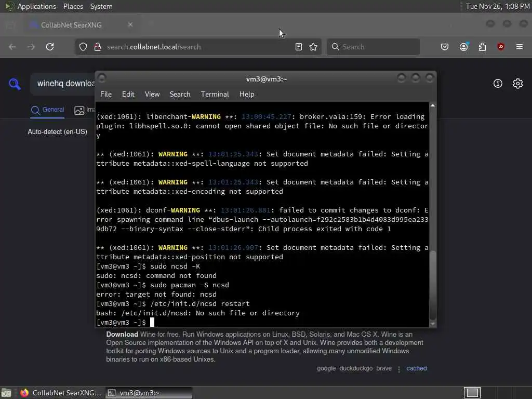Select the General results tab in SearXNG
Image resolution: width=532 pixels, height=399 pixels.
pos(47,110)
